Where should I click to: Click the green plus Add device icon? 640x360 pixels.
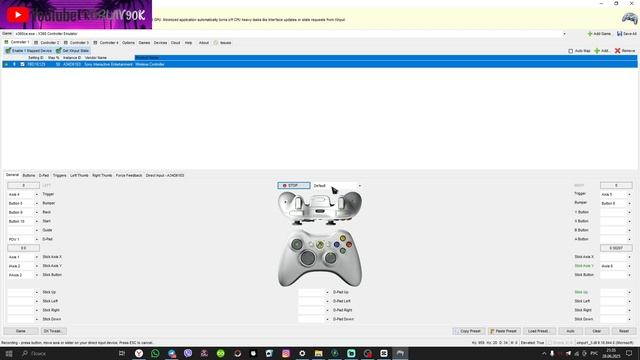pyautogui.click(x=597, y=51)
